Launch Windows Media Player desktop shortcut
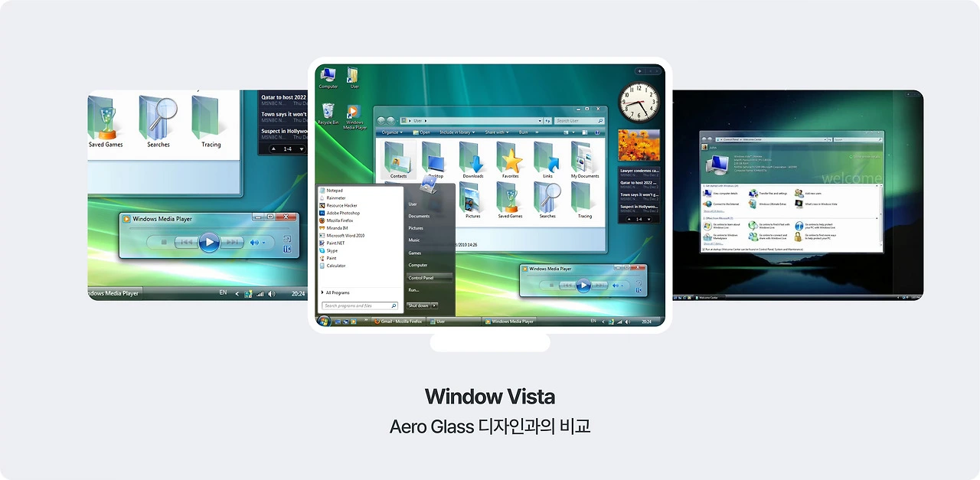Image resolution: width=980 pixels, height=480 pixels. coord(354,117)
